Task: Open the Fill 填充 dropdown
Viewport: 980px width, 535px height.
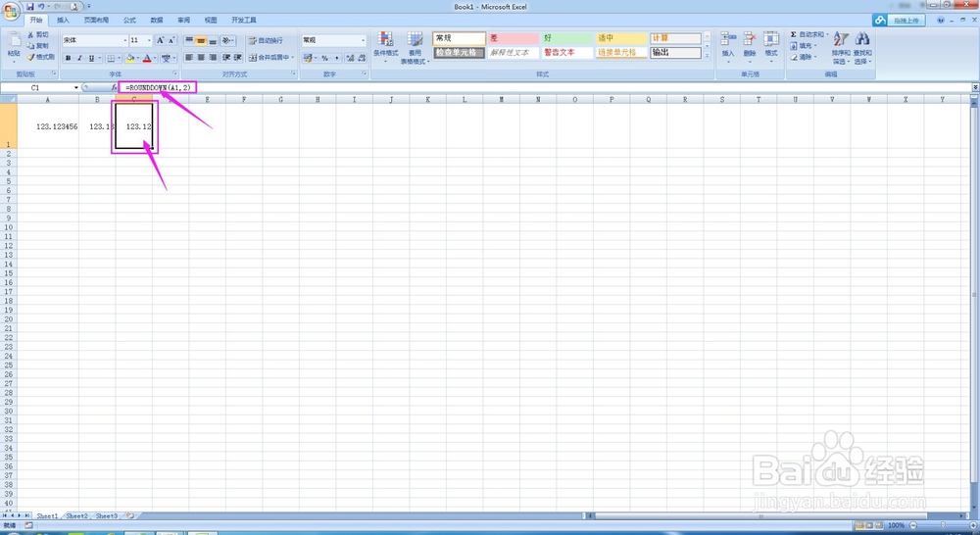Action: click(803, 46)
